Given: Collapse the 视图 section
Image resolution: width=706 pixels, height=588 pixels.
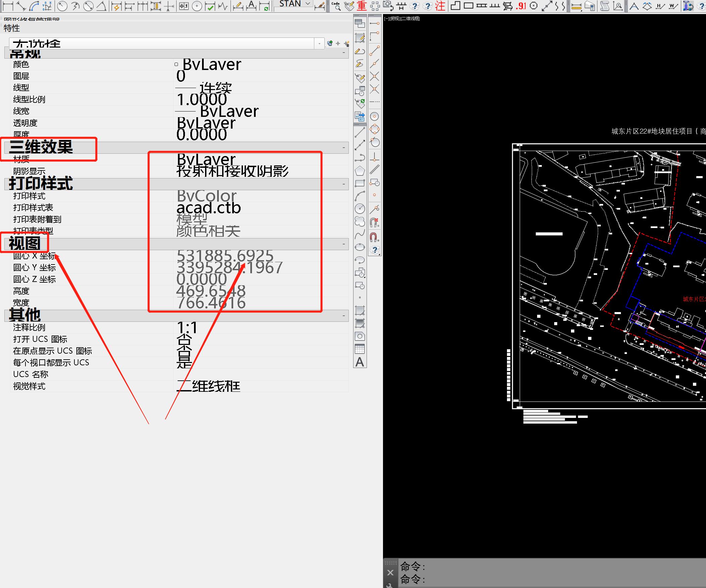Looking at the screenshot, I should point(343,244).
